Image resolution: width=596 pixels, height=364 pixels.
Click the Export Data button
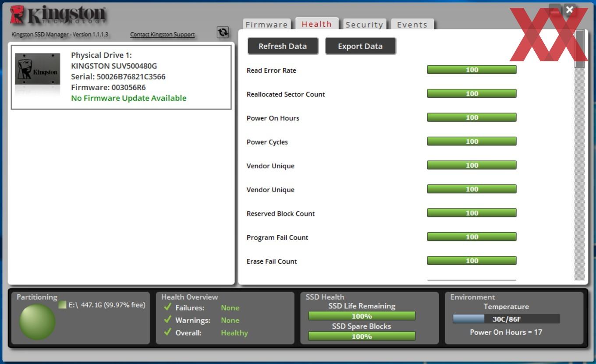coord(360,46)
